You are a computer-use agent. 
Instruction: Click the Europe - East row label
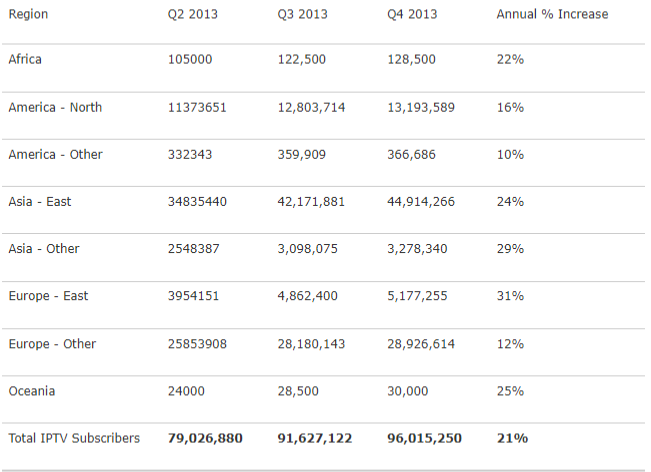48,296
